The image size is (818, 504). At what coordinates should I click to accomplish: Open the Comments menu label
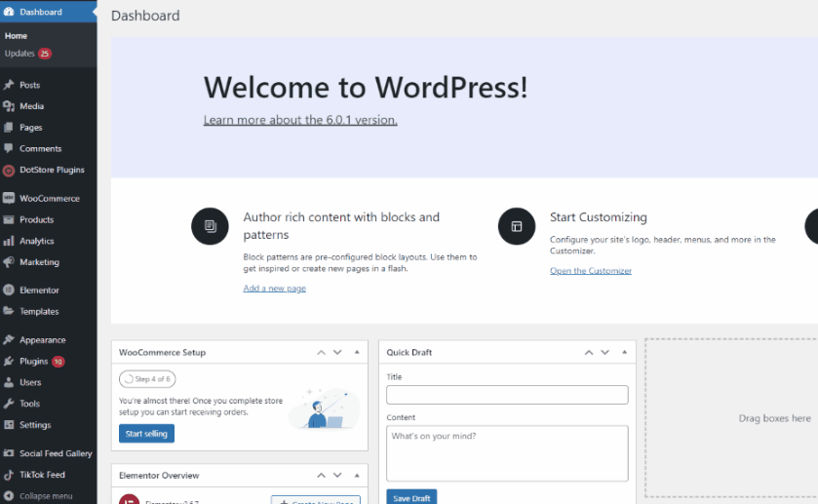coord(41,149)
